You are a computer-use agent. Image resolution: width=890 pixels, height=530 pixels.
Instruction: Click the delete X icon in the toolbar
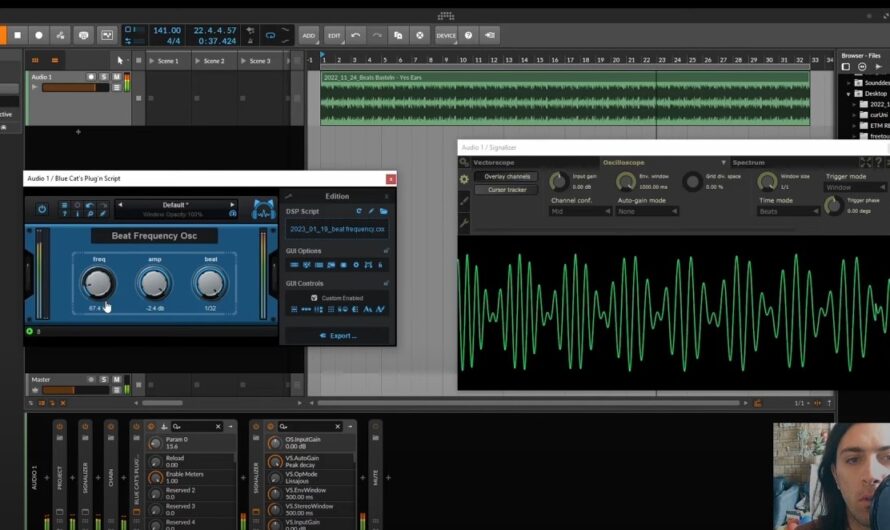419,35
